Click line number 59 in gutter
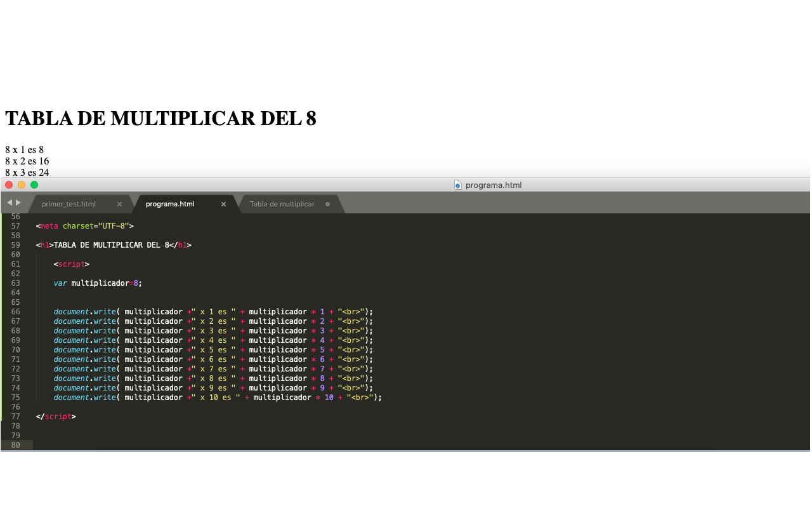The height and width of the screenshot is (508, 812). pyautogui.click(x=16, y=244)
